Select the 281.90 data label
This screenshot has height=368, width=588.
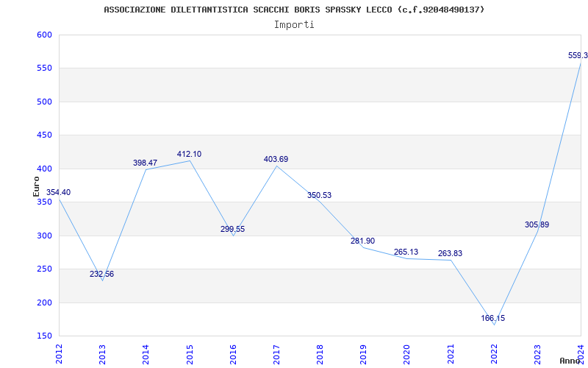pos(362,241)
